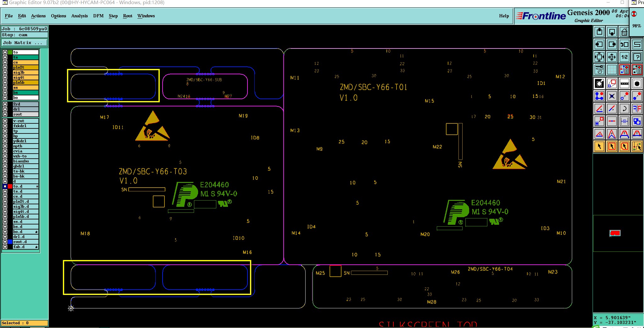The image size is (644, 328).
Task: Toggle the grid display icon
Action: click(x=612, y=69)
